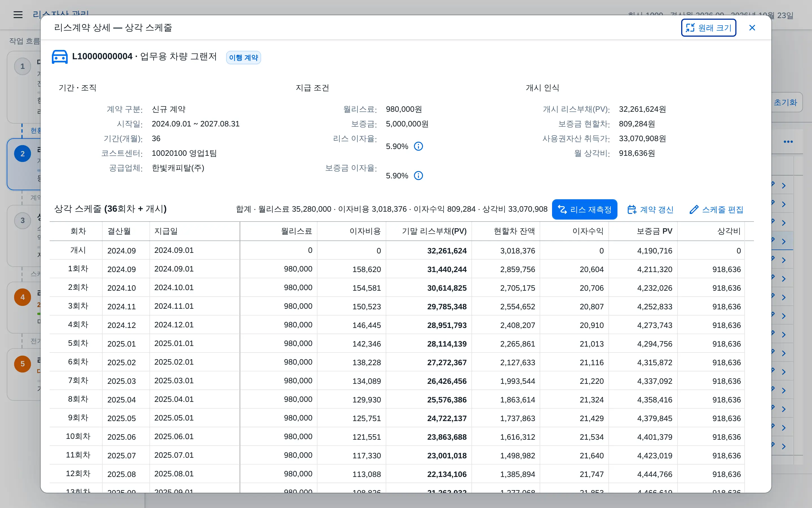Screen dimensions: 812x508
Task: Select 10회차 lease liability 23,863,688
Action: coord(447,437)
